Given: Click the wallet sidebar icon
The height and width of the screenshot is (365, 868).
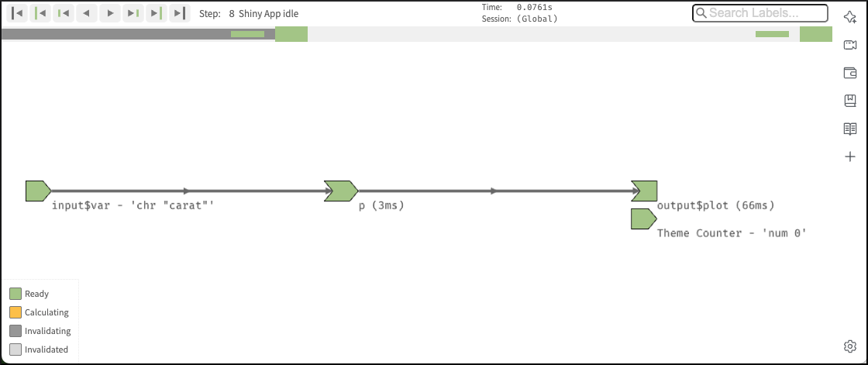Looking at the screenshot, I should [849, 73].
